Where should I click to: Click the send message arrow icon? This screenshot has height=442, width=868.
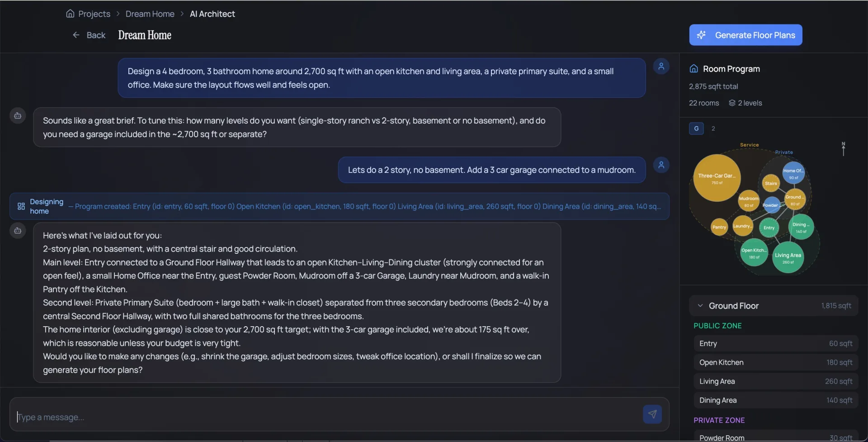click(x=652, y=414)
